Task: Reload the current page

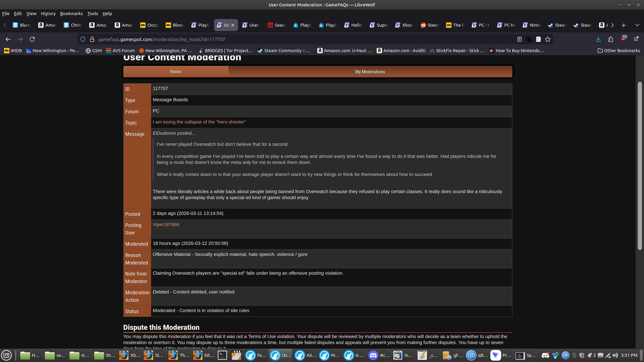Action: click(32, 39)
